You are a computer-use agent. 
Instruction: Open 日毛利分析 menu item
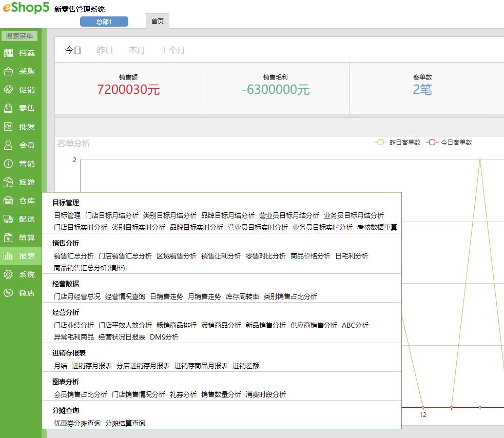tap(352, 256)
